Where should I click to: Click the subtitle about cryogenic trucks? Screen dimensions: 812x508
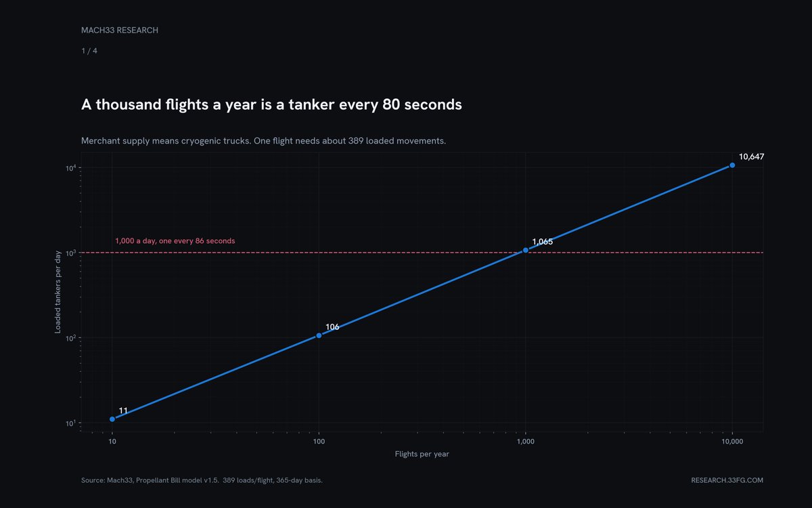click(263, 141)
